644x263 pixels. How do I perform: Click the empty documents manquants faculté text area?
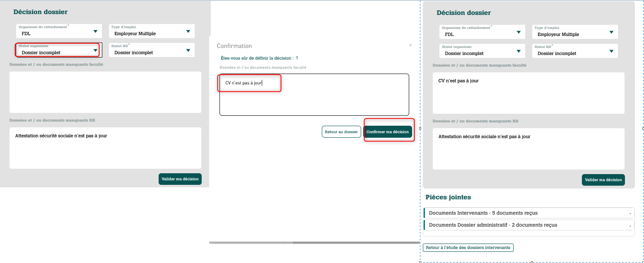[x=105, y=92]
